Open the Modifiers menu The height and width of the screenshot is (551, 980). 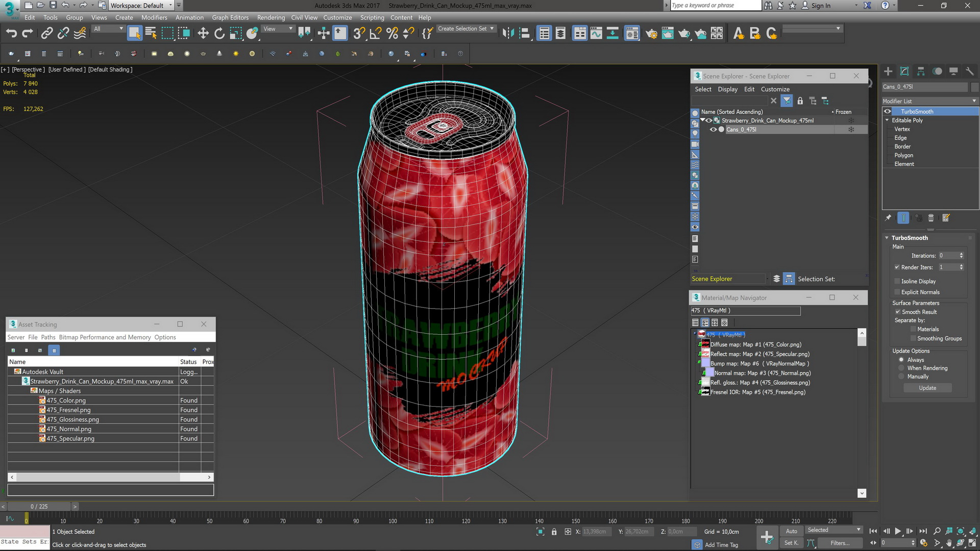[154, 17]
